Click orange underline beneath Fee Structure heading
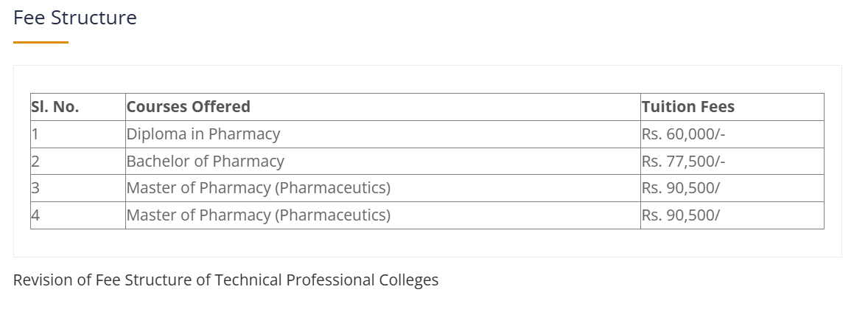 41,43
